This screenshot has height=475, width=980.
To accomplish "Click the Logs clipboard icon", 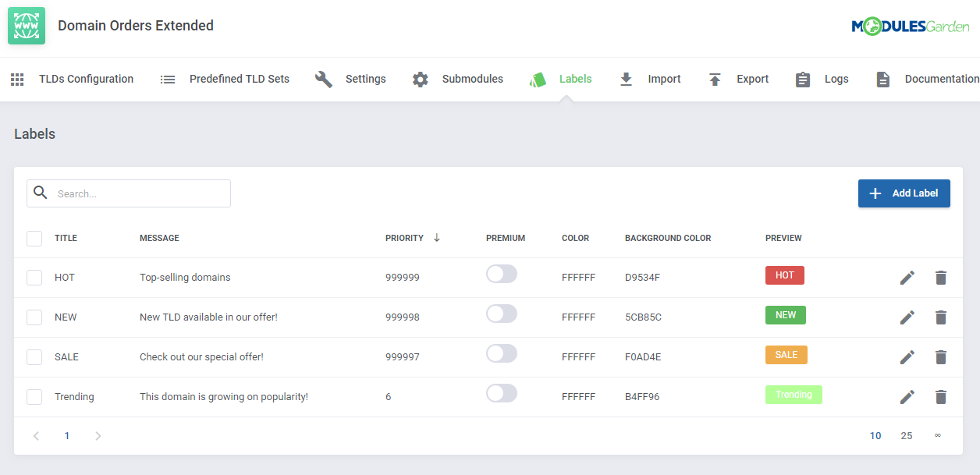I will pos(803,79).
